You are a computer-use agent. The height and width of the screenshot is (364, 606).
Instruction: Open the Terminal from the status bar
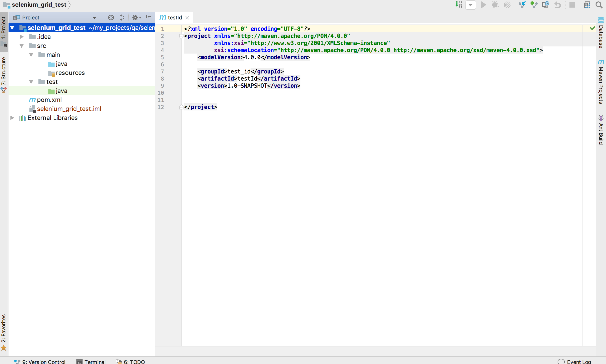(x=94, y=361)
